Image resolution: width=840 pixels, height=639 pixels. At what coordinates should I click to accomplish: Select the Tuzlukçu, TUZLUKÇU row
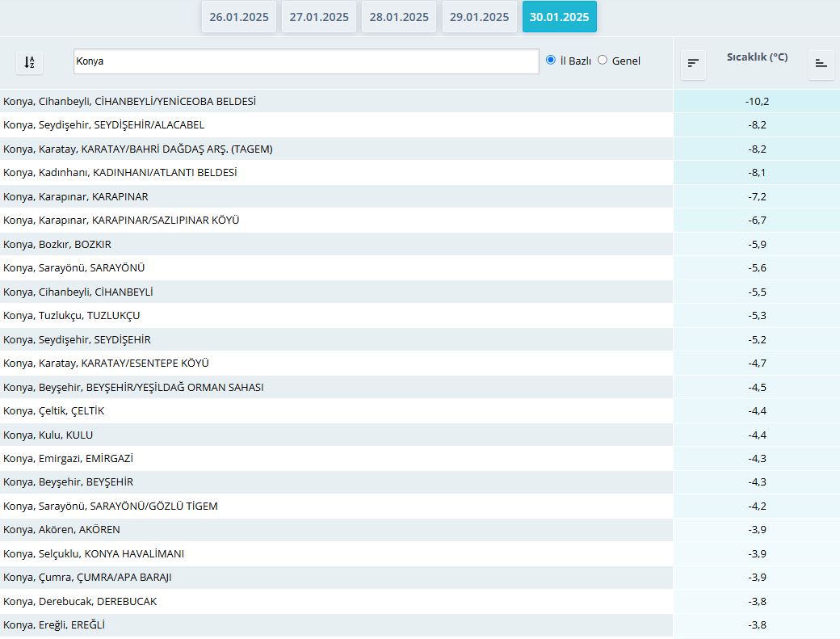[71, 316]
